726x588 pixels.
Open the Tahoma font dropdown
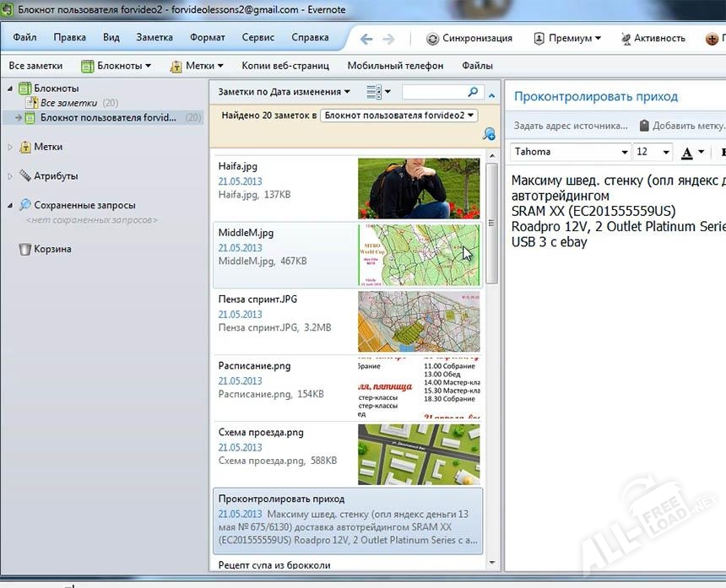coord(625,153)
